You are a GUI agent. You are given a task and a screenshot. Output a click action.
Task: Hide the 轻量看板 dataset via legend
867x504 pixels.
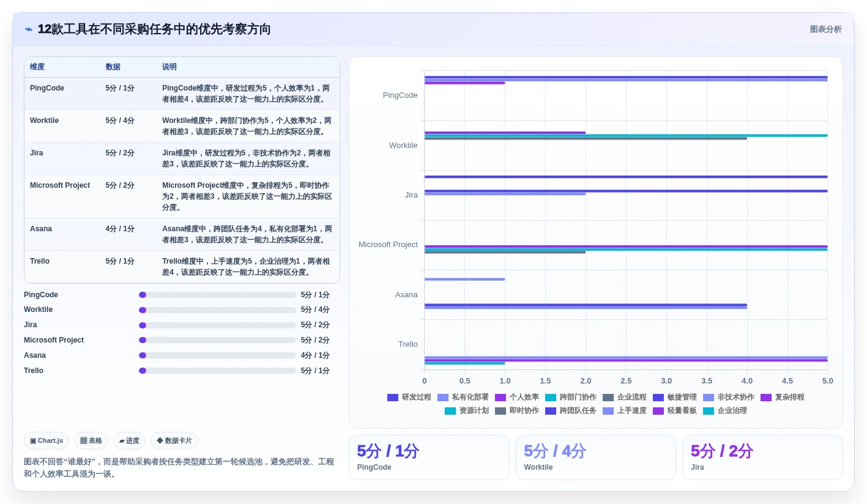[x=675, y=410]
